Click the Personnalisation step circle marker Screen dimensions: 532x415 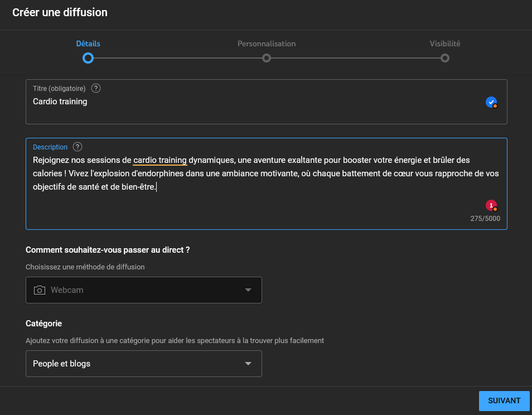267,59
